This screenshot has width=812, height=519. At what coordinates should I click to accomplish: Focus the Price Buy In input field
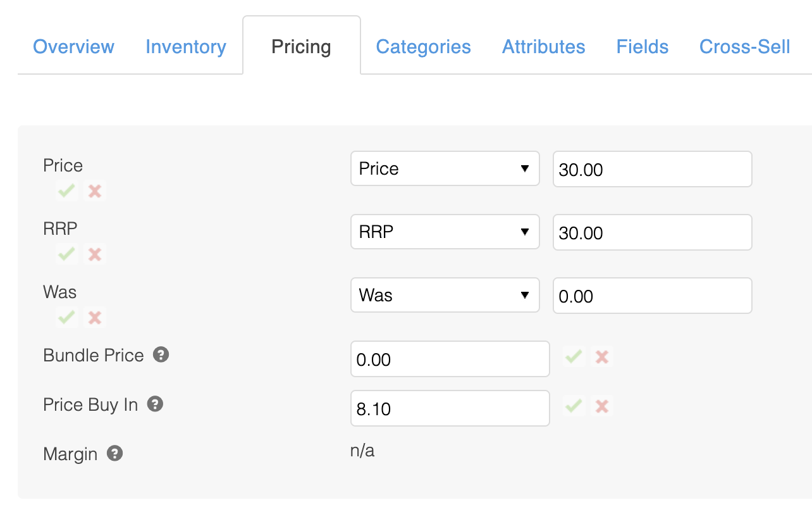[450, 408]
